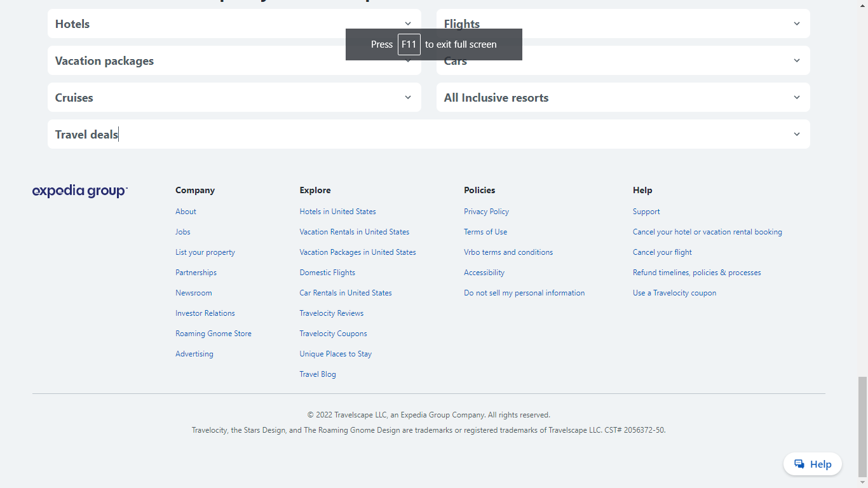Open Refund timelines, policies & processes
The width and height of the screenshot is (868, 488).
coord(696,273)
